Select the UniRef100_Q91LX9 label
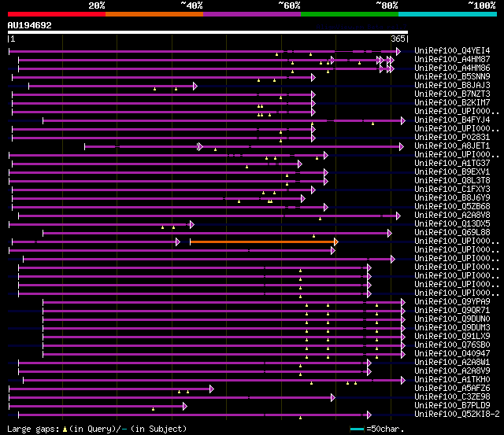Viewport: 504px width, 435px height. (452, 337)
